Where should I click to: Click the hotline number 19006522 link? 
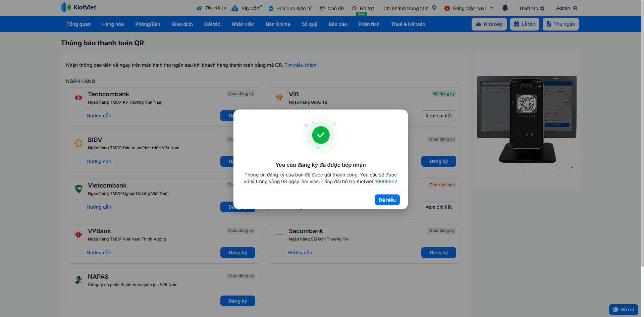coord(386,181)
